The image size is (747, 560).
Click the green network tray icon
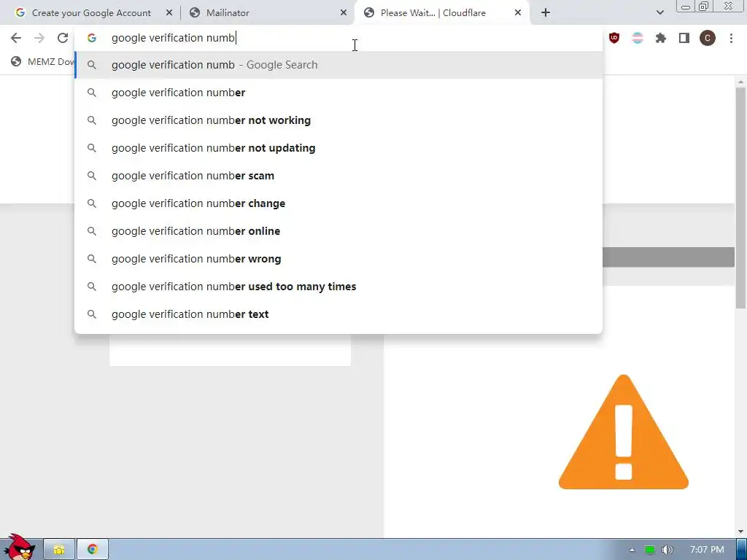click(649, 550)
